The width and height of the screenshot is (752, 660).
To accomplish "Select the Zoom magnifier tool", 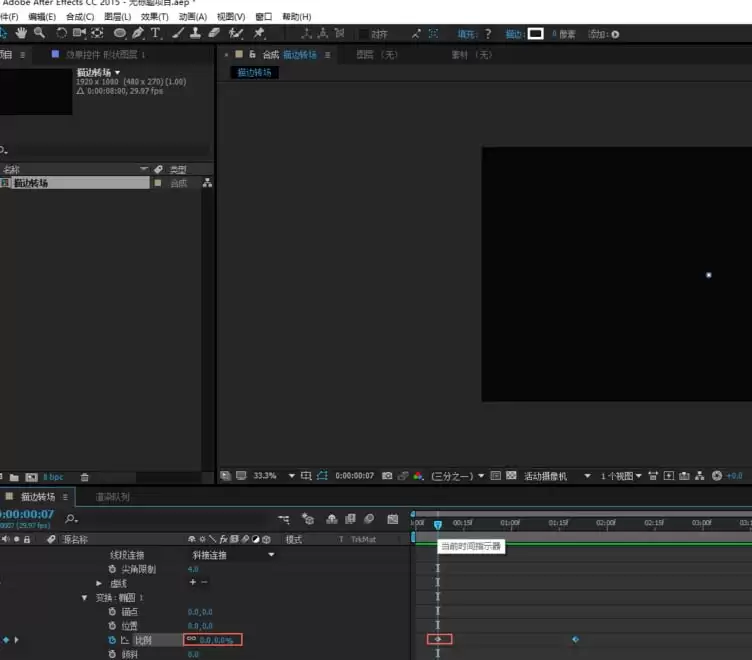I will [x=39, y=33].
